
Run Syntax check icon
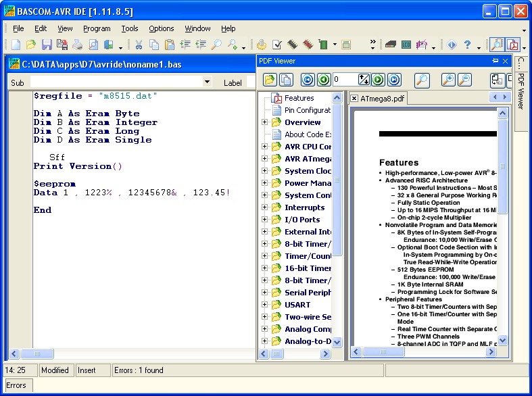[277, 45]
